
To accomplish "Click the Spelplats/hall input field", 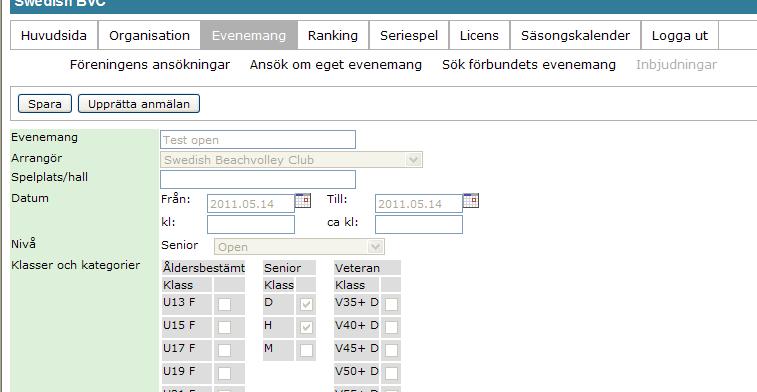I will (x=258, y=179).
